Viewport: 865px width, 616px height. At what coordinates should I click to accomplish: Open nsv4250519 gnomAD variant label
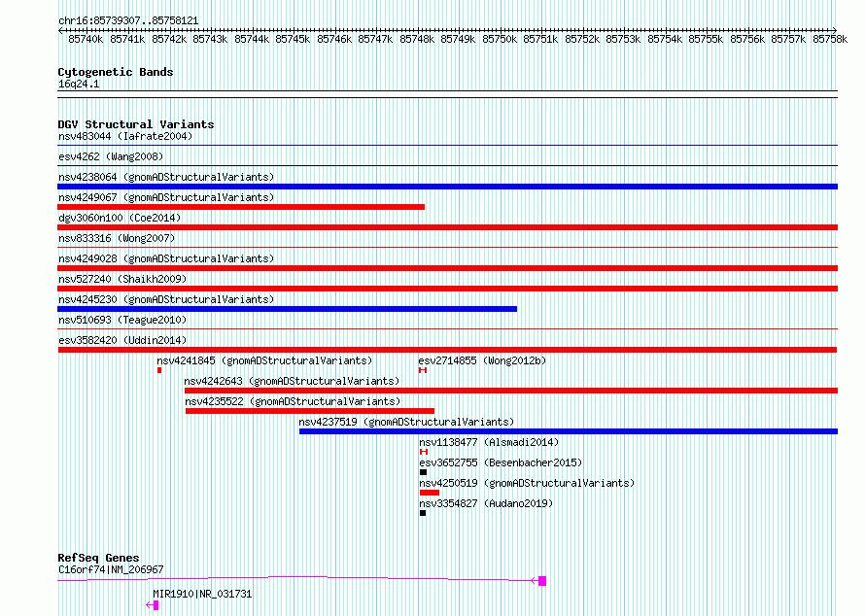click(x=527, y=483)
